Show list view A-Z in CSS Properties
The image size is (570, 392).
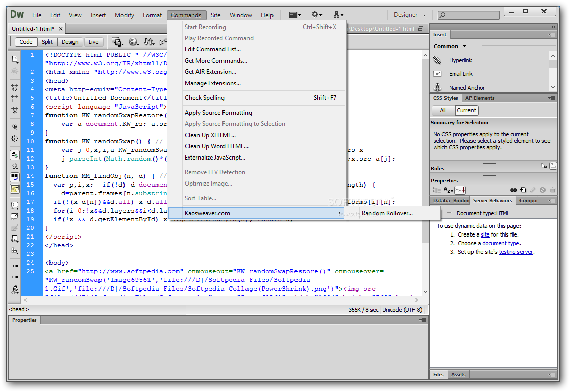click(x=448, y=190)
